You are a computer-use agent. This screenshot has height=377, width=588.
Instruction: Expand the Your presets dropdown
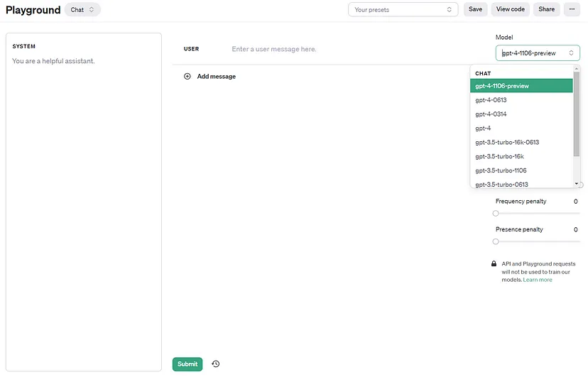pos(403,10)
